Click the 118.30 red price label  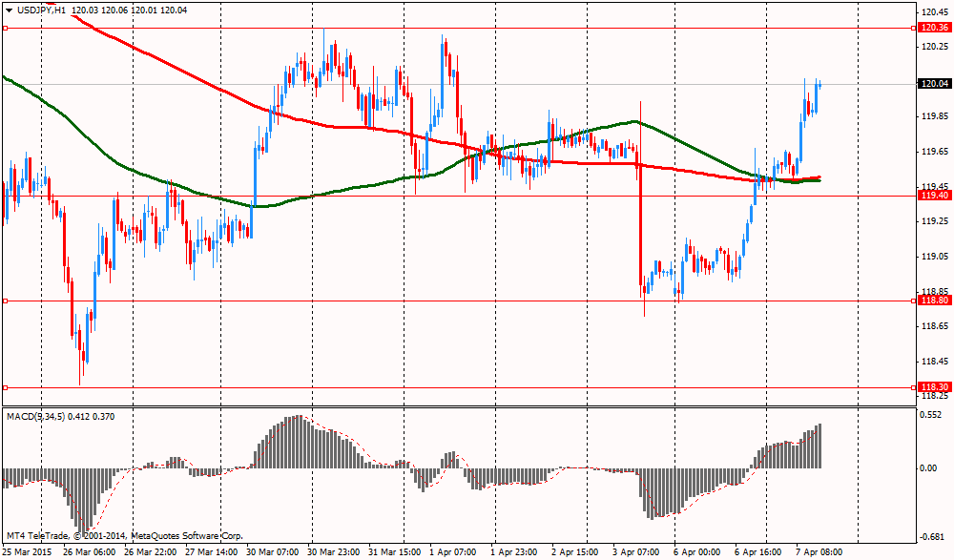(934, 387)
